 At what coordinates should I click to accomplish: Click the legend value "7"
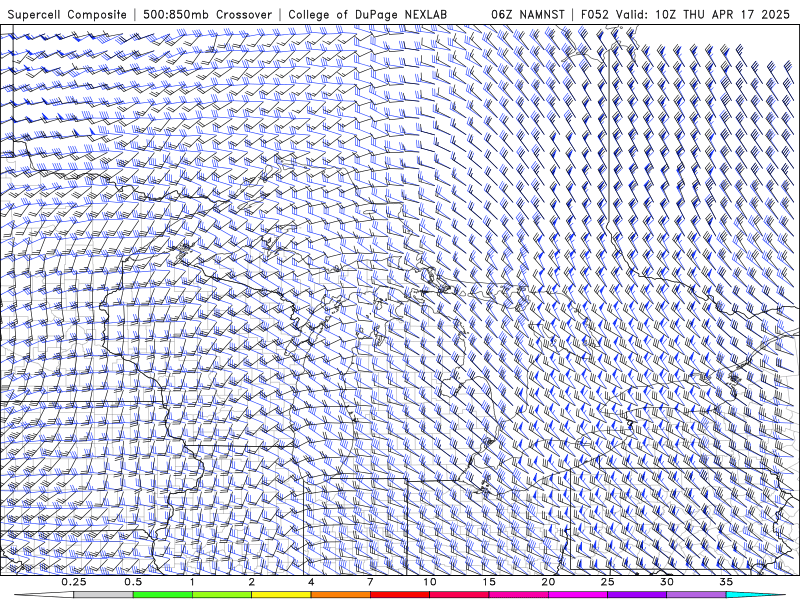[370, 582]
